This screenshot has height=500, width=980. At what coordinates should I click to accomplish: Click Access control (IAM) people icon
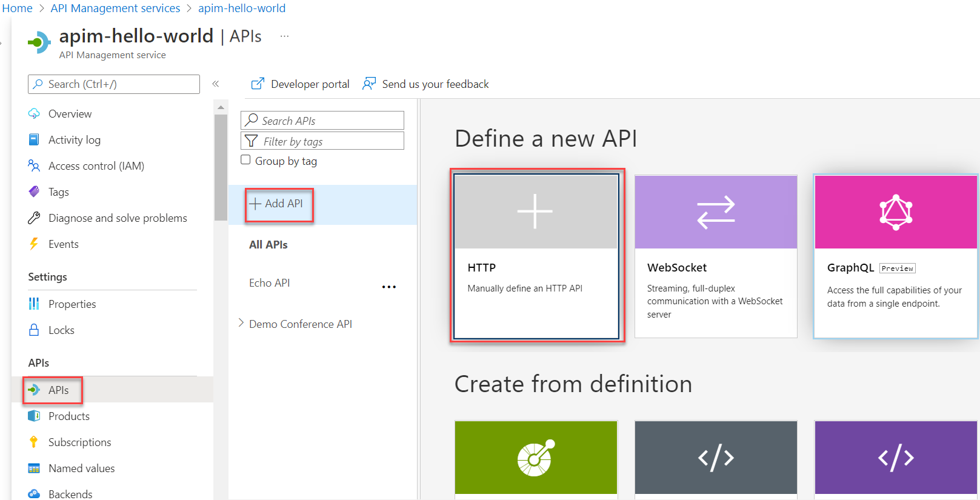34,166
